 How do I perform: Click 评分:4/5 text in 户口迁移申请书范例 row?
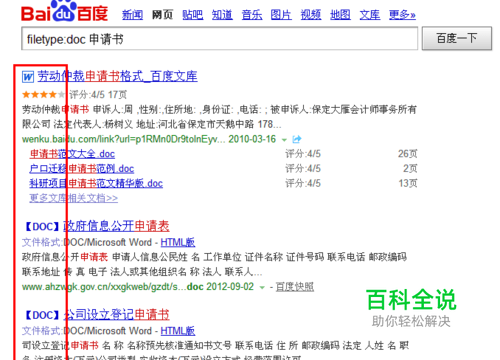[x=303, y=168]
